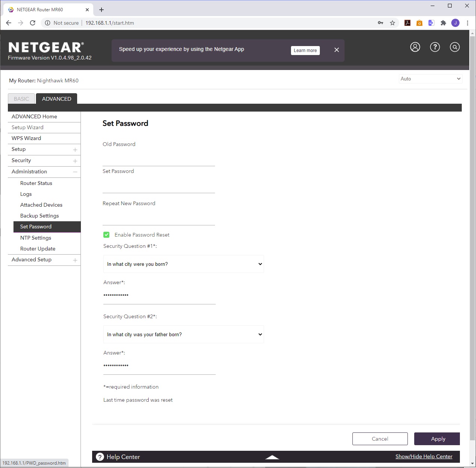Click the Apply button
Viewport: 476px width, 468px height.
(x=437, y=439)
